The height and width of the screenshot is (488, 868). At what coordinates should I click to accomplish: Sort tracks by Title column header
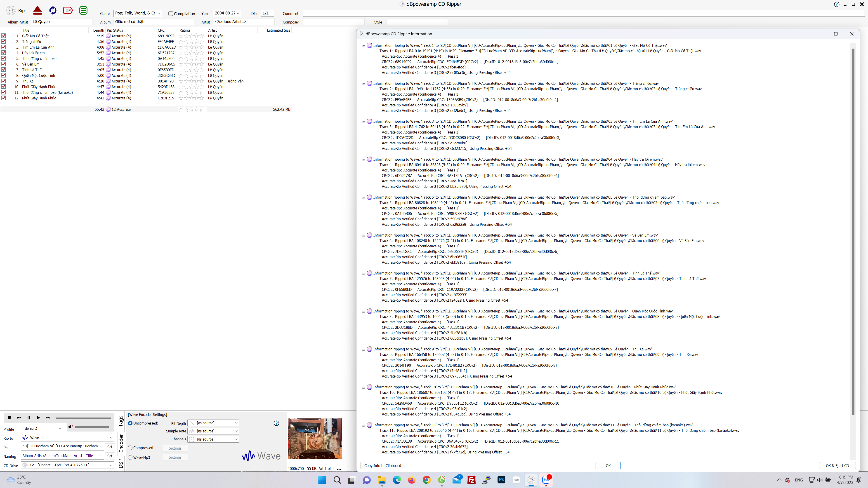tap(26, 30)
